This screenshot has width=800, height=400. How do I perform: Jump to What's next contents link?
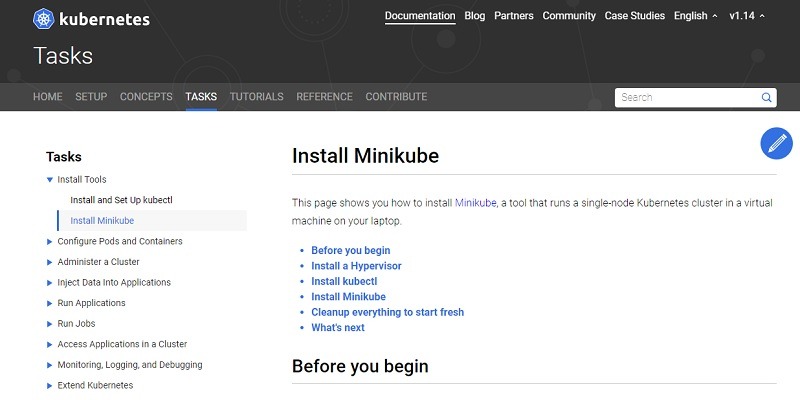[338, 328]
